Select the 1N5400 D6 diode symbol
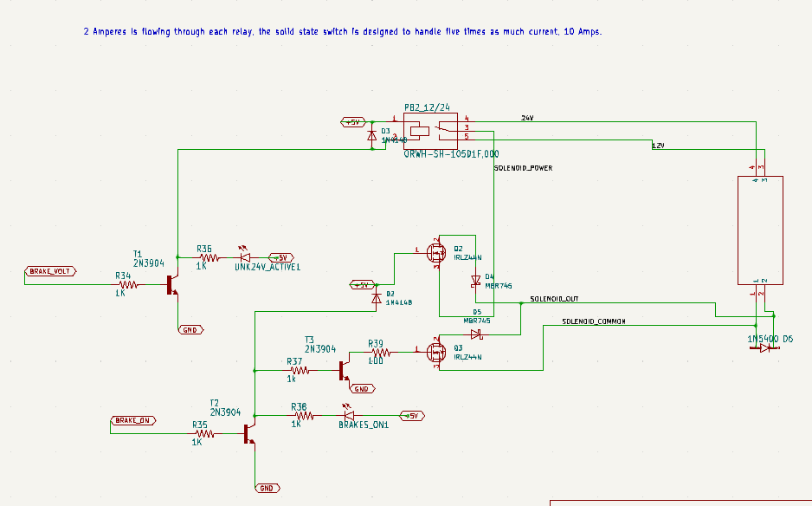The image size is (812, 506). 765,348
